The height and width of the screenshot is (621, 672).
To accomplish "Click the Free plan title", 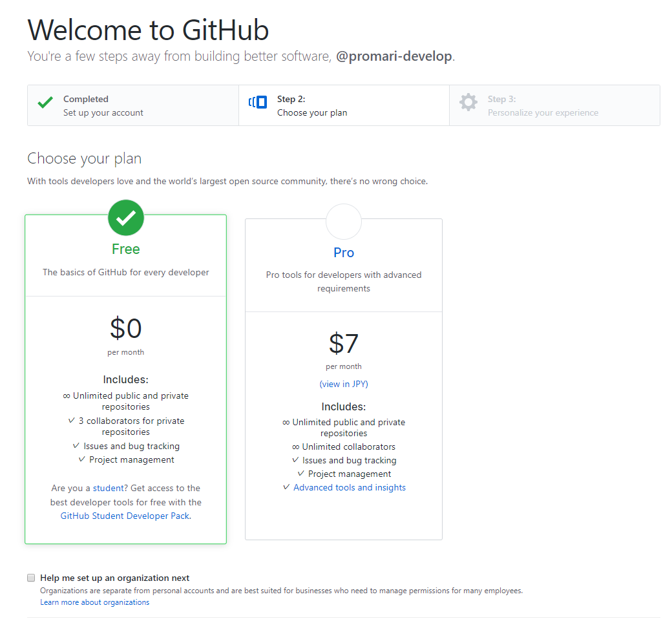I will (126, 249).
